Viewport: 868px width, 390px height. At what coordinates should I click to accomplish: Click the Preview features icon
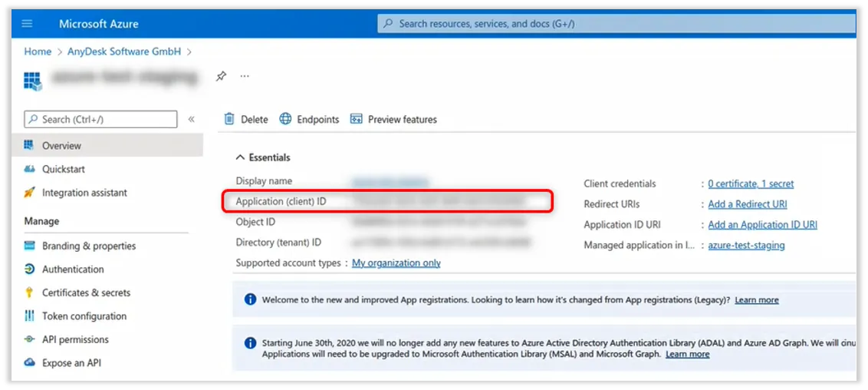356,119
